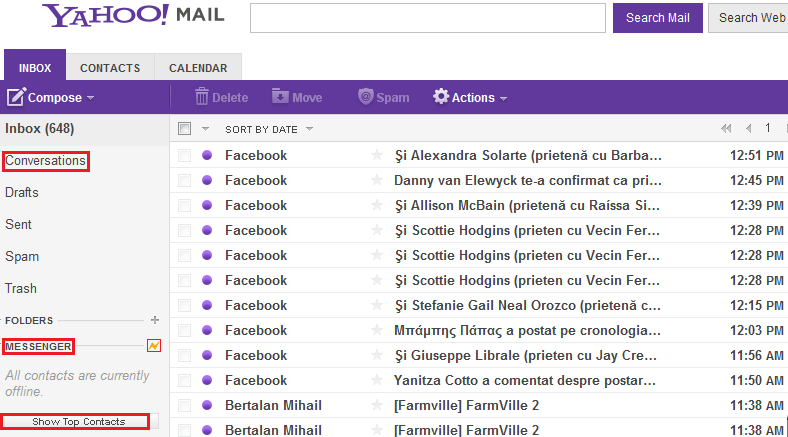788x437 pixels.
Task: Click the Actions gear icon
Action: click(x=441, y=96)
